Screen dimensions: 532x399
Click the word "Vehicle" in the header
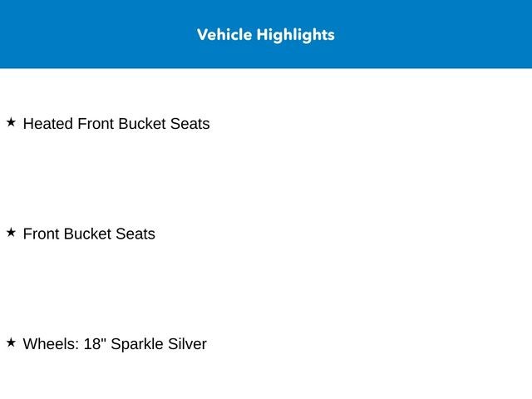224,35
